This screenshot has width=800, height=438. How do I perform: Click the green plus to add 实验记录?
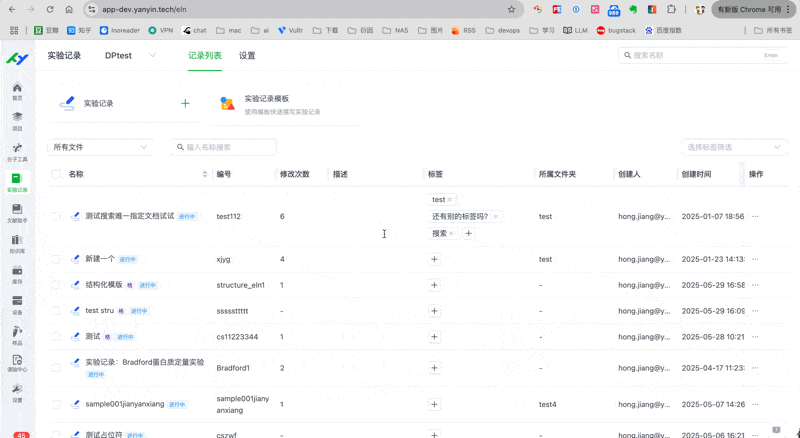click(185, 104)
